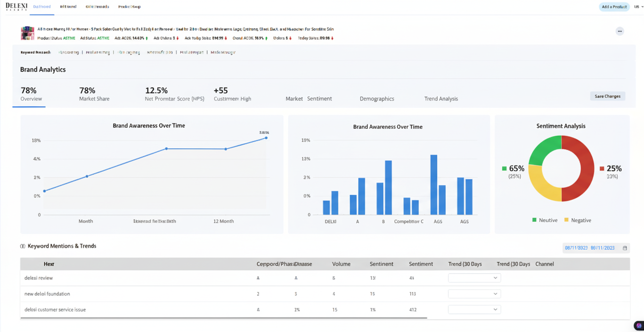Open trend dropdown for new deloi foundation
Viewport: 644px width, 332px height.
coord(474,294)
